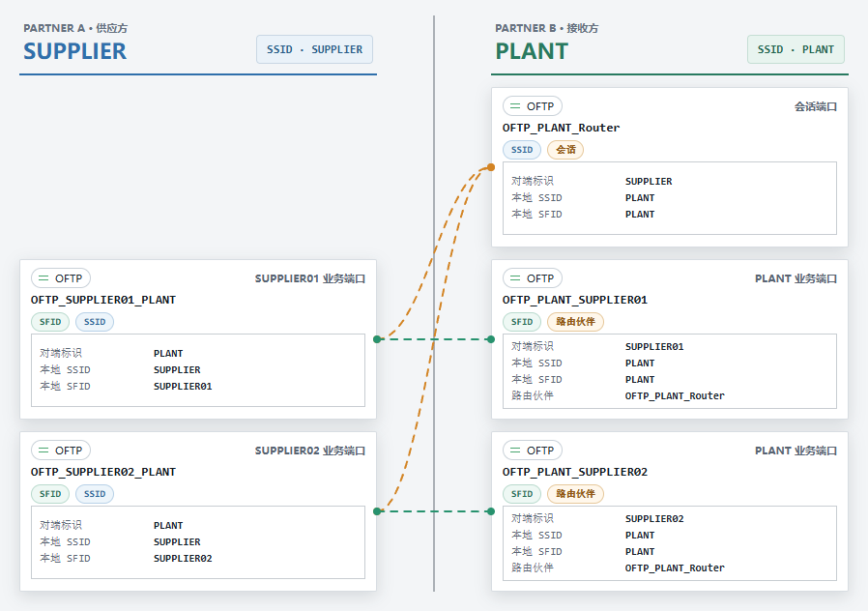Click PLANT 业务端口 label on OFTP_PLANT_SUPPLIER01 card
Image resolution: width=868 pixels, height=611 pixels.
pos(796,279)
